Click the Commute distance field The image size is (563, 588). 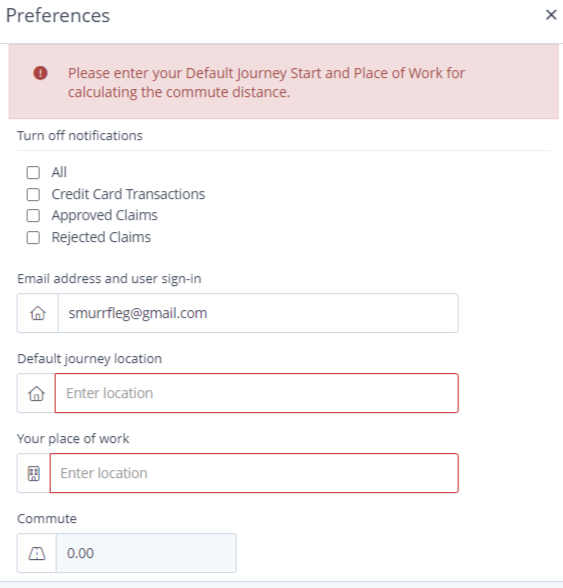[146, 553]
